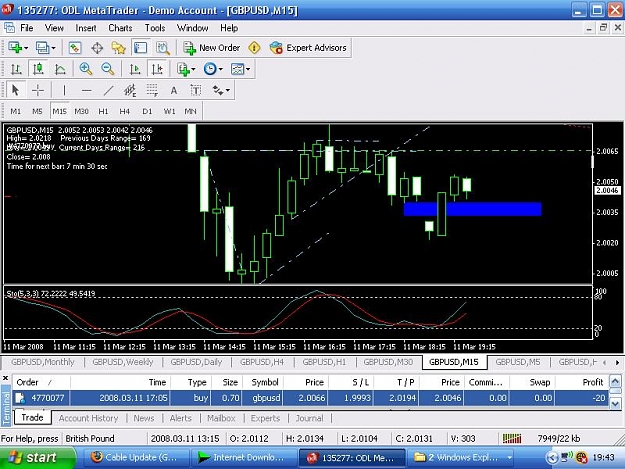
Task: Switch to GBPUSD,Daily chart tab
Action: (196, 362)
